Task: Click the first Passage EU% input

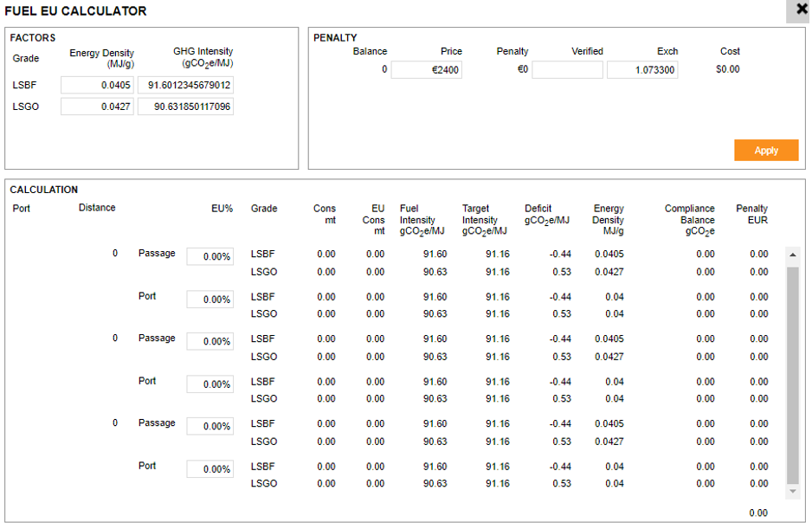Action: pos(209,257)
